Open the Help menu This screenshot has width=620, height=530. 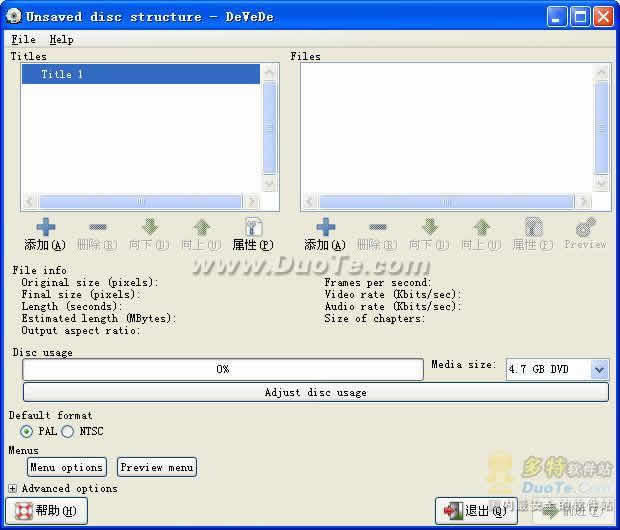[61, 39]
